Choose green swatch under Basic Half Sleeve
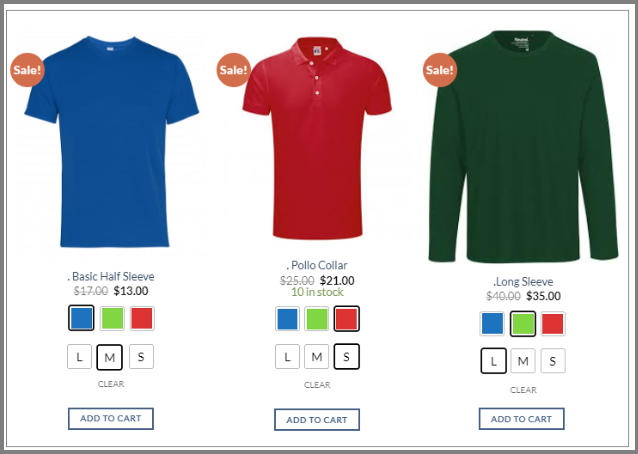 point(112,318)
